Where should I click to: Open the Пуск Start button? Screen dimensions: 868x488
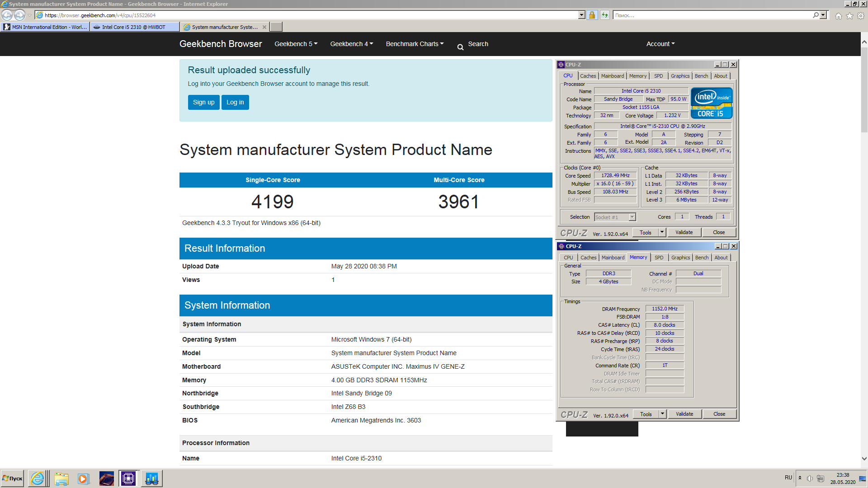[12, 479]
